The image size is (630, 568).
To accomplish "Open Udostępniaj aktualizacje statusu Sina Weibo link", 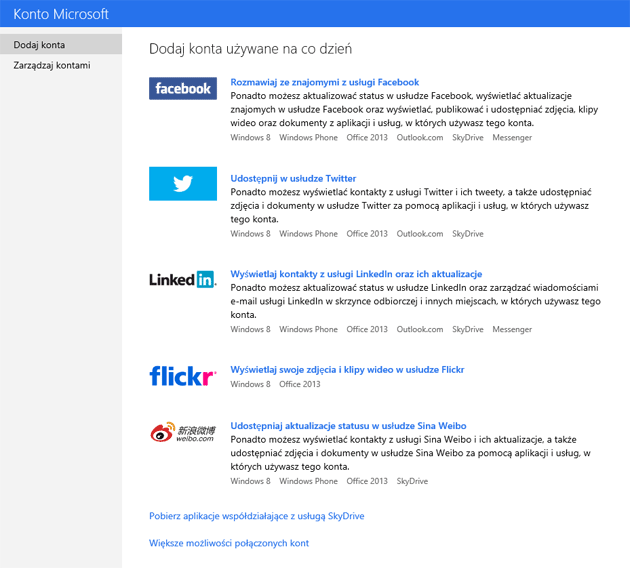I will (x=348, y=426).
